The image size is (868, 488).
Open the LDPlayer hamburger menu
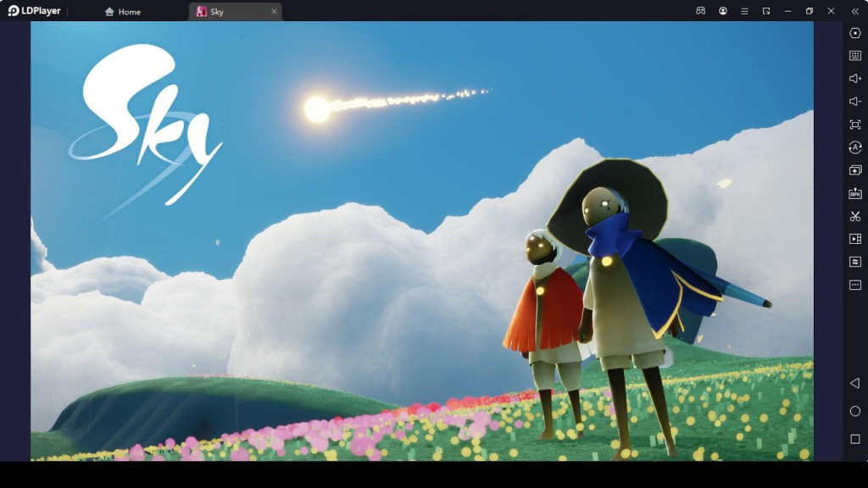coord(744,11)
